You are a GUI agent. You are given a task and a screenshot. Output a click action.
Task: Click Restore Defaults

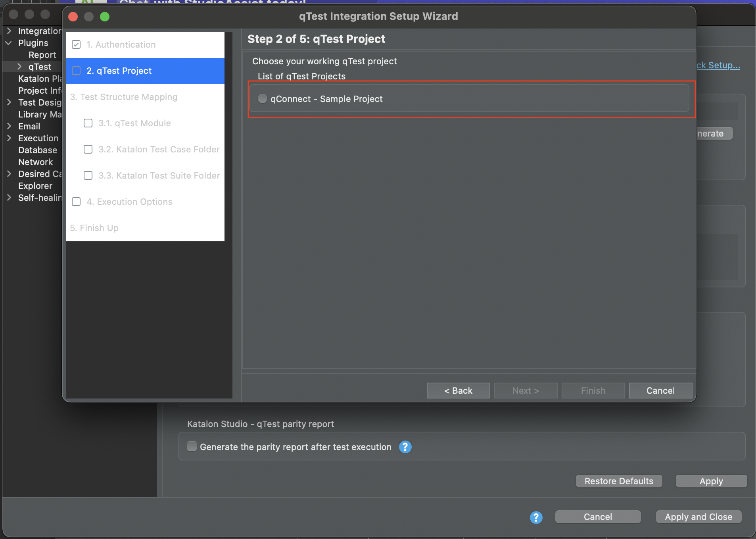pyautogui.click(x=618, y=481)
